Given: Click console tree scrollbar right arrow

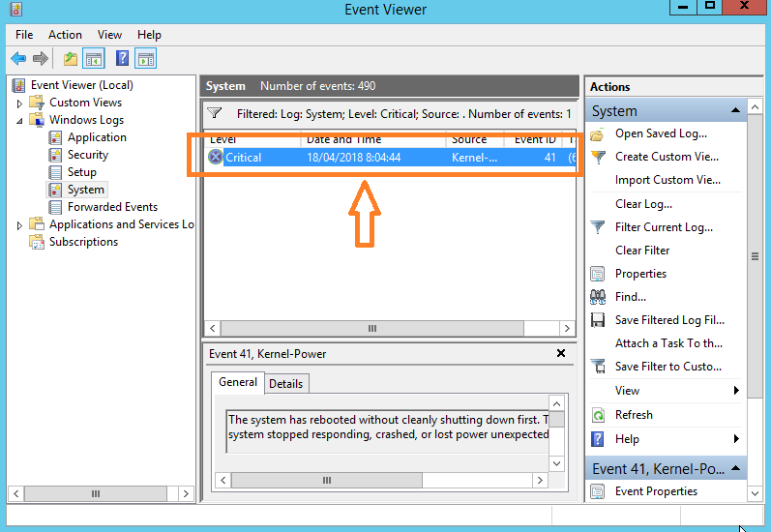Looking at the screenshot, I should 186,493.
